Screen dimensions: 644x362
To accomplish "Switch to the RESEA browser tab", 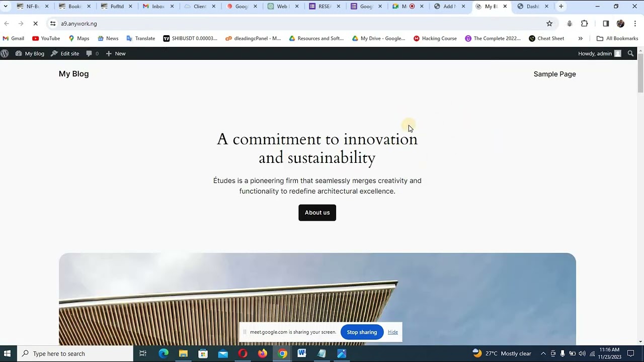I will [326, 7].
